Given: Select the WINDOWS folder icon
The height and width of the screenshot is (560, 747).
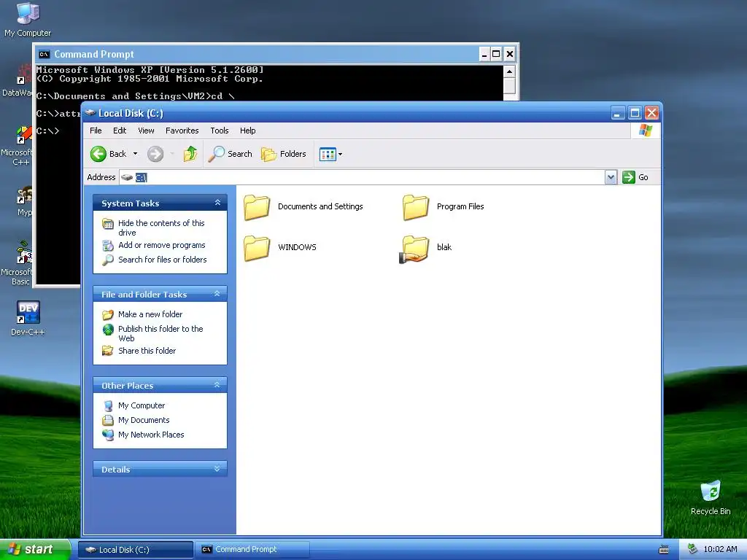Looking at the screenshot, I should [x=257, y=248].
